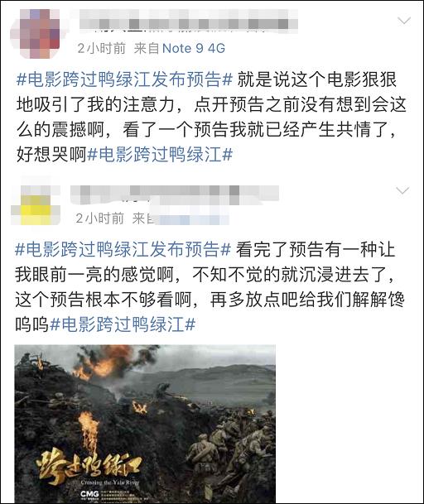Click the 2小时前 timestamp next to Note 9 4G

101,49
